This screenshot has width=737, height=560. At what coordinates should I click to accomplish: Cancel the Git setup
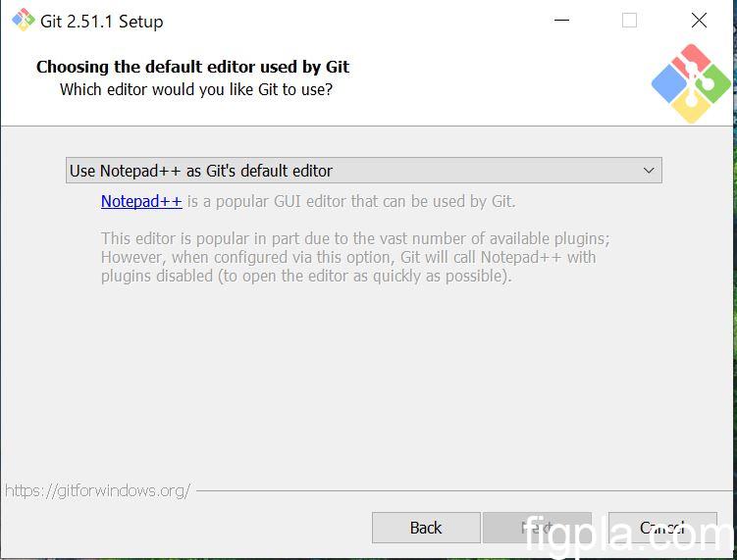pos(661,528)
